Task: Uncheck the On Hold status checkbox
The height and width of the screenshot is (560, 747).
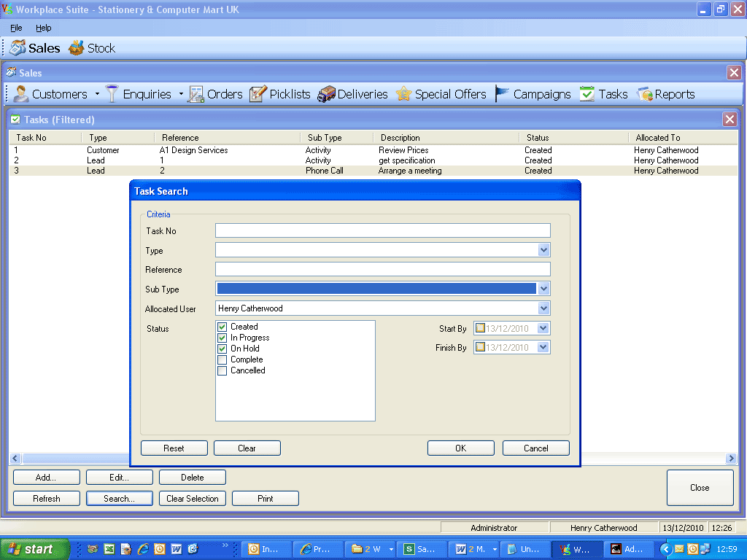Action: [222, 349]
